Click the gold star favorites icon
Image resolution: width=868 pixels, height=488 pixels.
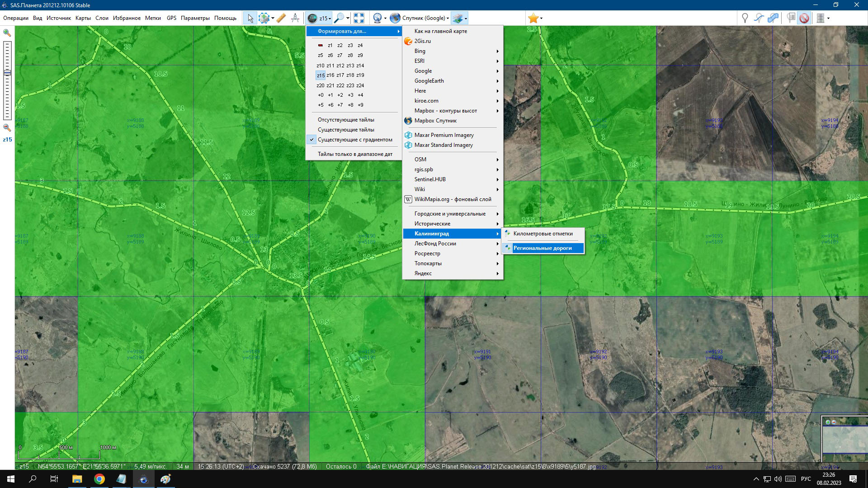(x=533, y=18)
